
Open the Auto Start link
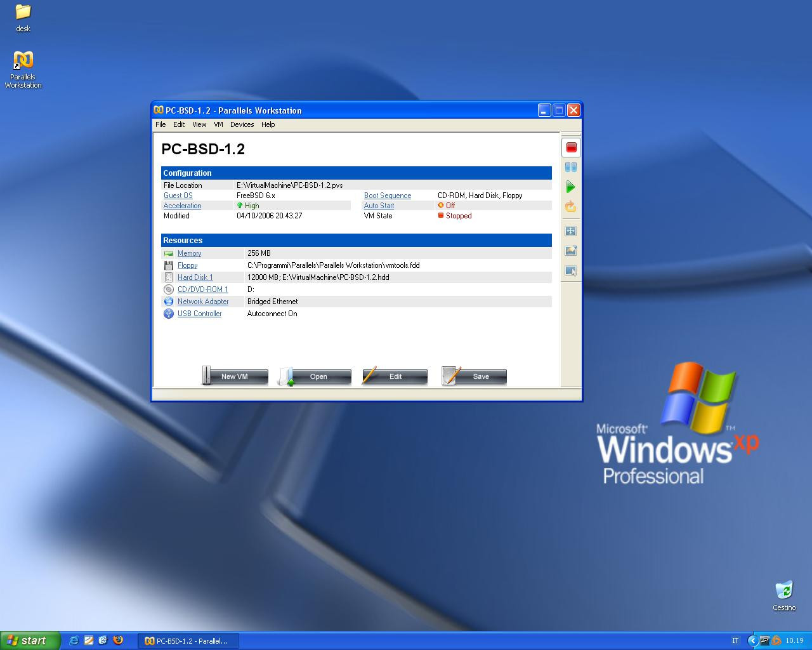pos(379,206)
